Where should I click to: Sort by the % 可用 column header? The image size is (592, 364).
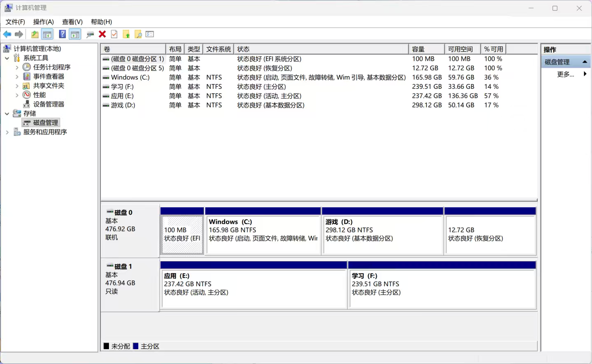tap(493, 49)
